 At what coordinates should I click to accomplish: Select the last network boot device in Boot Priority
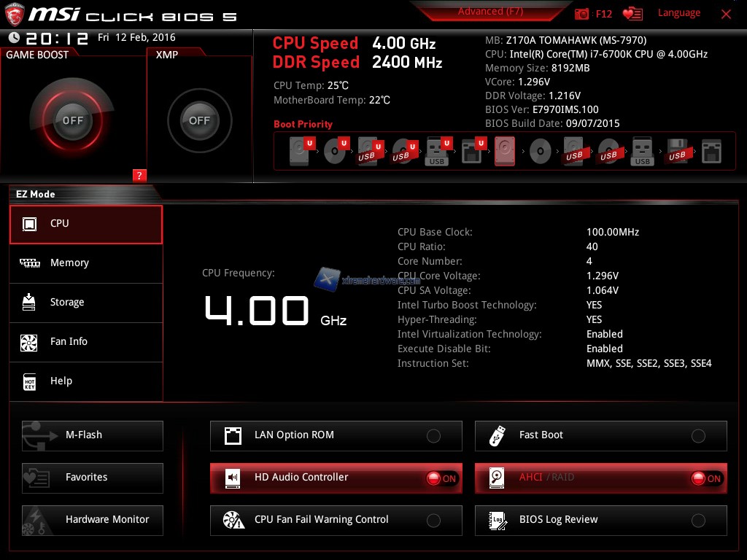711,152
